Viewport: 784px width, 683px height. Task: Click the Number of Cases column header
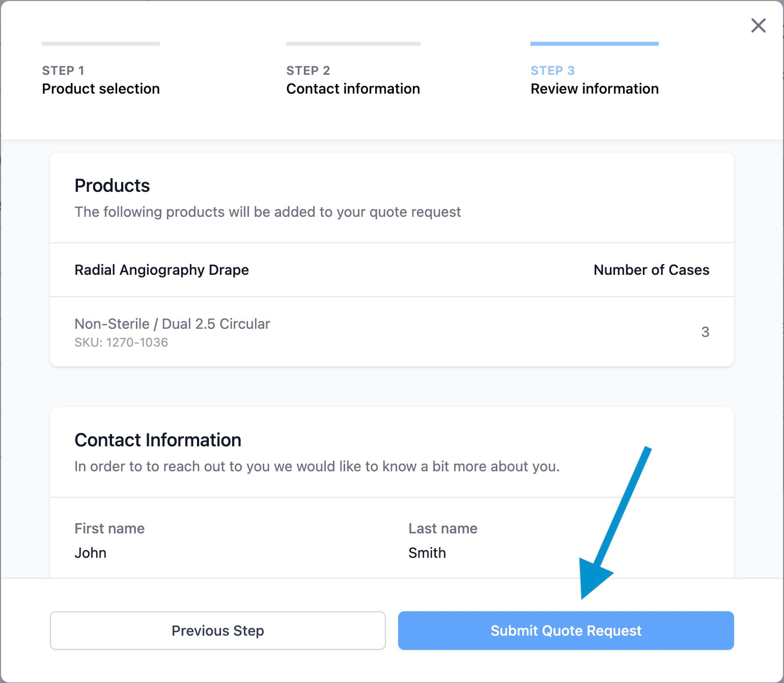[651, 270]
